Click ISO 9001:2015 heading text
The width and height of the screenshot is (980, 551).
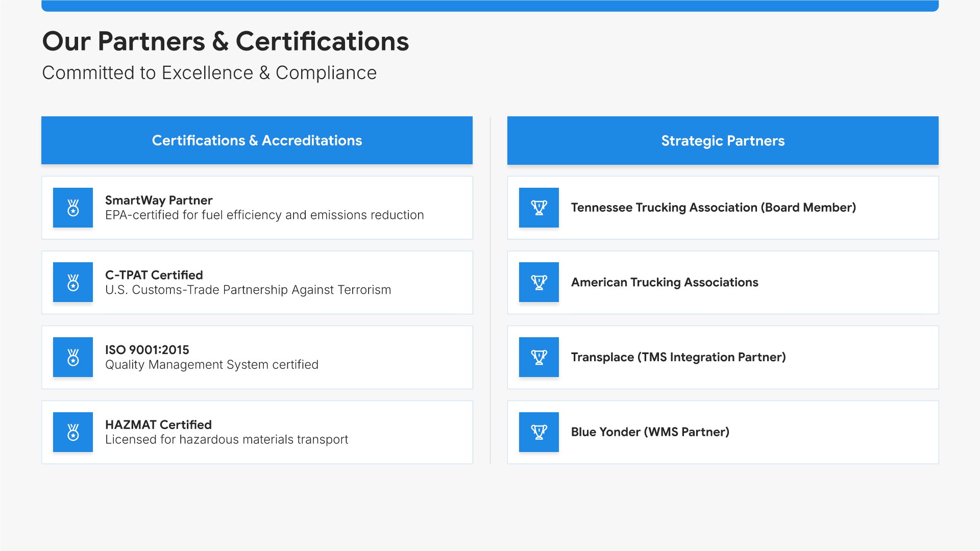point(147,349)
